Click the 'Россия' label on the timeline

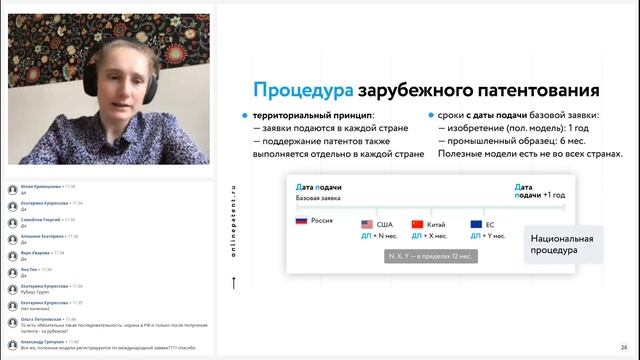point(322,220)
